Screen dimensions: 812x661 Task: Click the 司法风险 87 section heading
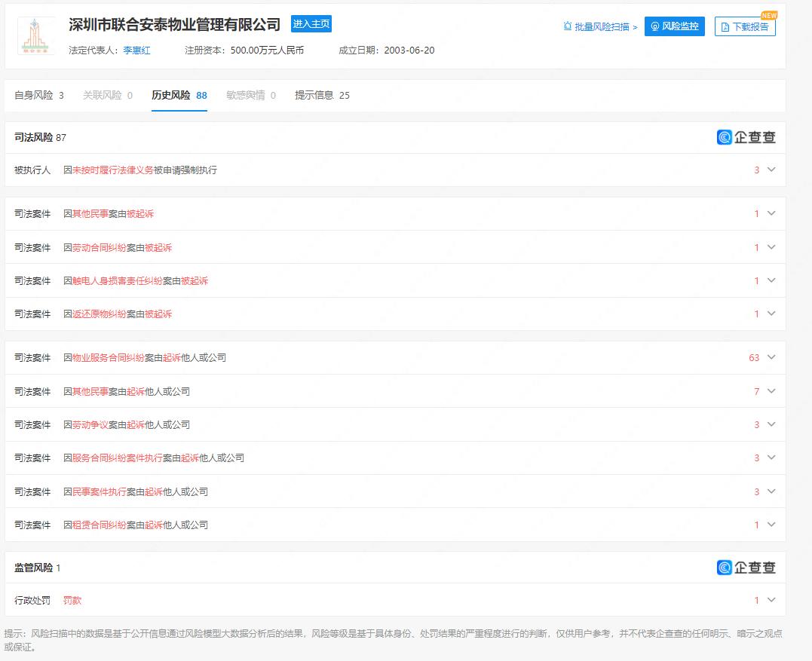41,137
